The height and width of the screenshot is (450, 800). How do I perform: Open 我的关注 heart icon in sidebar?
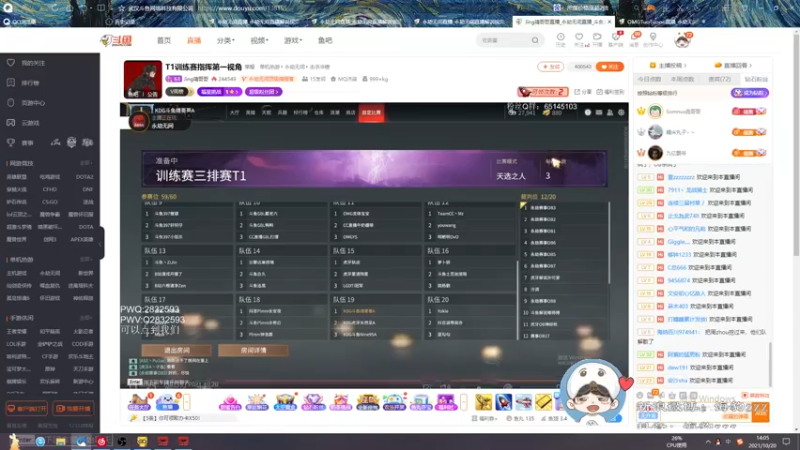[x=11, y=63]
